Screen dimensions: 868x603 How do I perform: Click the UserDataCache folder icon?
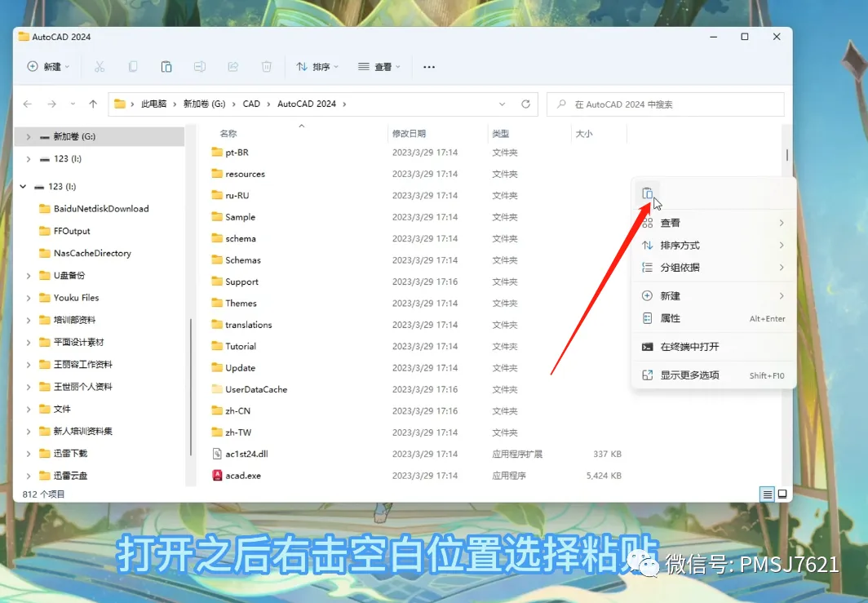point(217,388)
